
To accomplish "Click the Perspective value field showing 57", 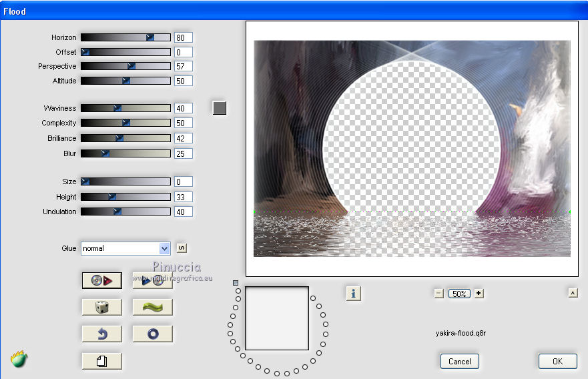I will pos(184,66).
